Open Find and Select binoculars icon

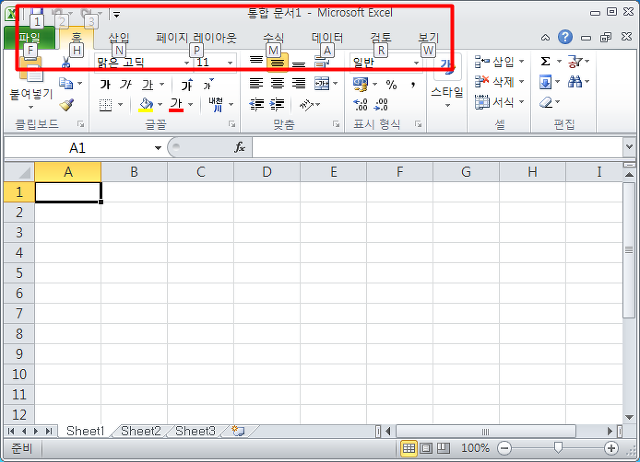[575, 82]
